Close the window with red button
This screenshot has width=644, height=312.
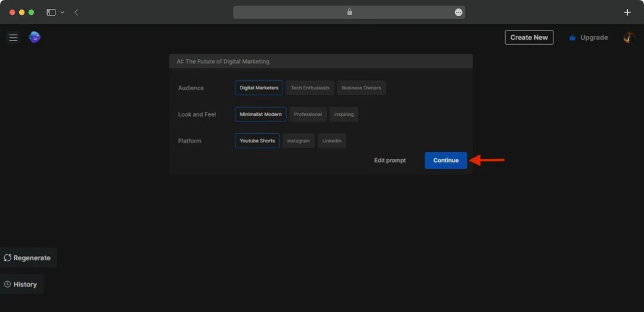coord(13,13)
